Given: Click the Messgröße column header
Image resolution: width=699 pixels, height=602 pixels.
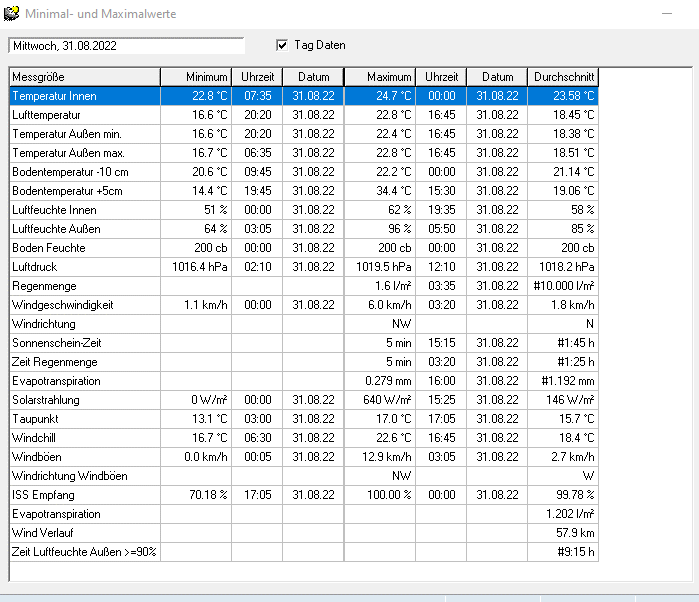Looking at the screenshot, I should pyautogui.click(x=84, y=77).
